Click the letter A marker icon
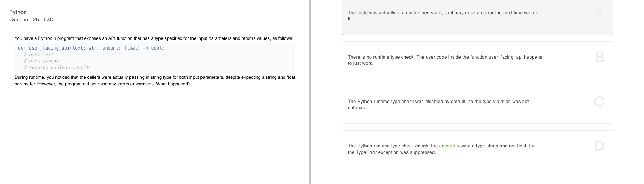The width and height of the screenshot is (644, 184). (599, 13)
